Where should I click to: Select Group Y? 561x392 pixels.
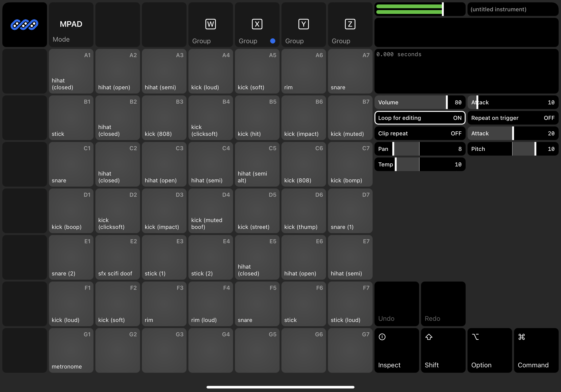click(x=303, y=24)
